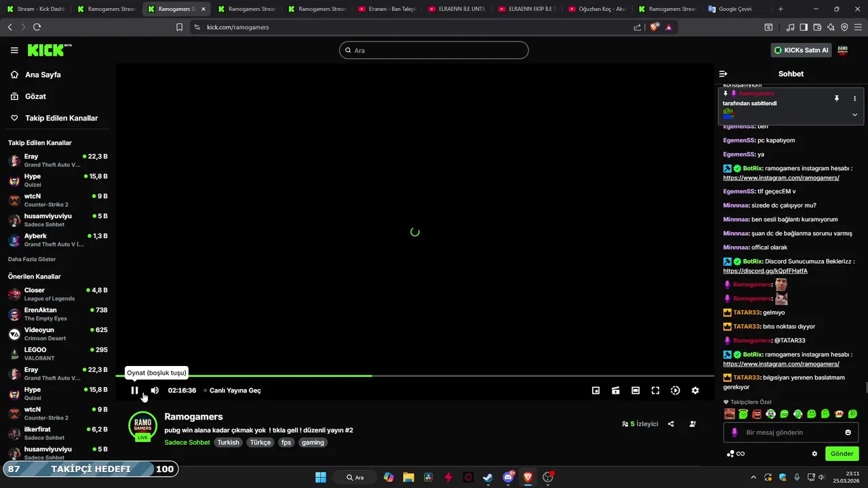This screenshot has width=868, height=488.
Task: Click the KICK logo
Action: (x=50, y=50)
